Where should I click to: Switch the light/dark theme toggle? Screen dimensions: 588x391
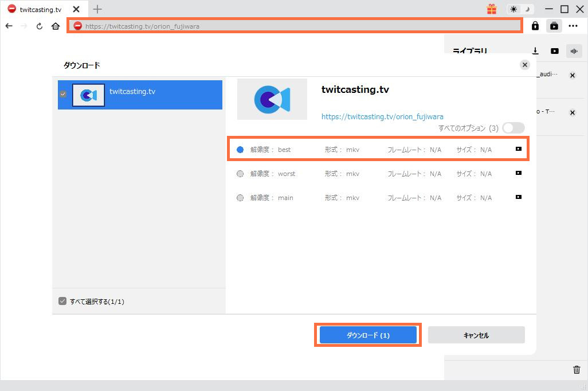pos(520,9)
